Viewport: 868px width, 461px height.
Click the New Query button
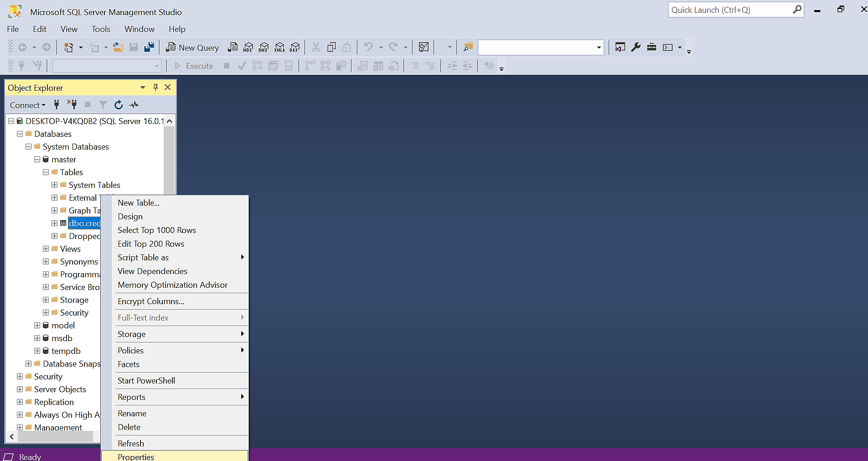pos(192,47)
